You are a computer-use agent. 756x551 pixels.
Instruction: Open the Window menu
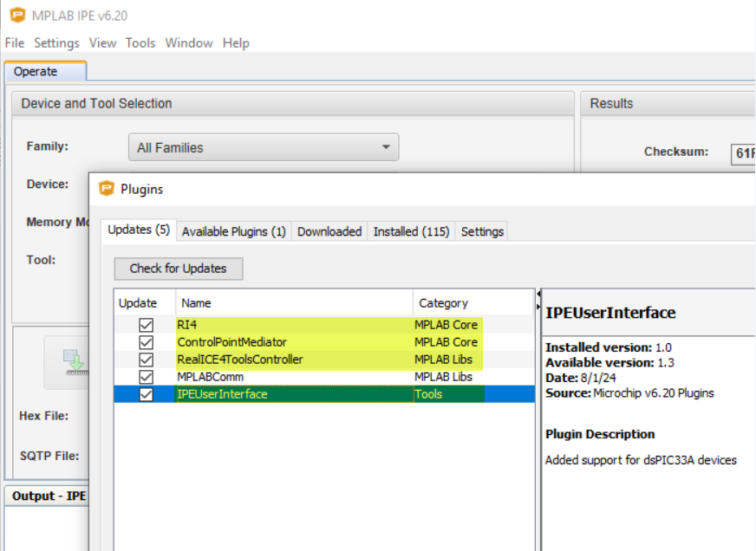tap(189, 42)
